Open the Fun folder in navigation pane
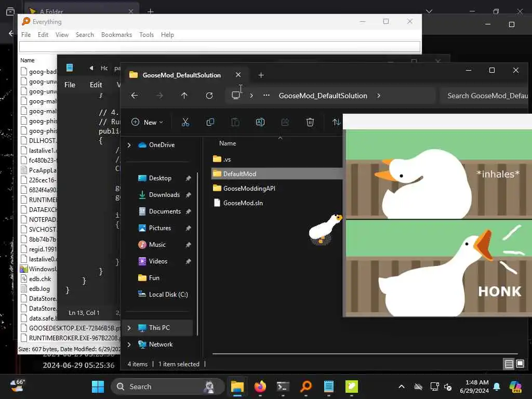The height and width of the screenshot is (399, 532). [154, 278]
